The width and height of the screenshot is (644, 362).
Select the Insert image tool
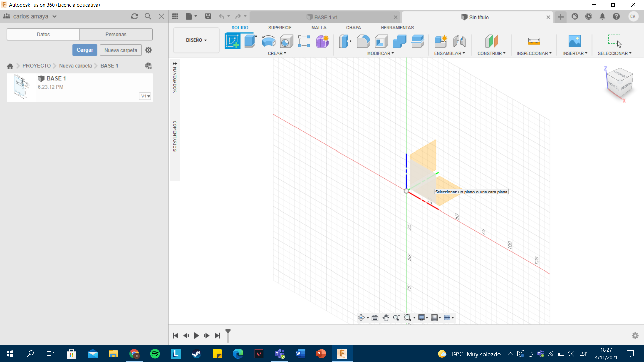click(575, 41)
